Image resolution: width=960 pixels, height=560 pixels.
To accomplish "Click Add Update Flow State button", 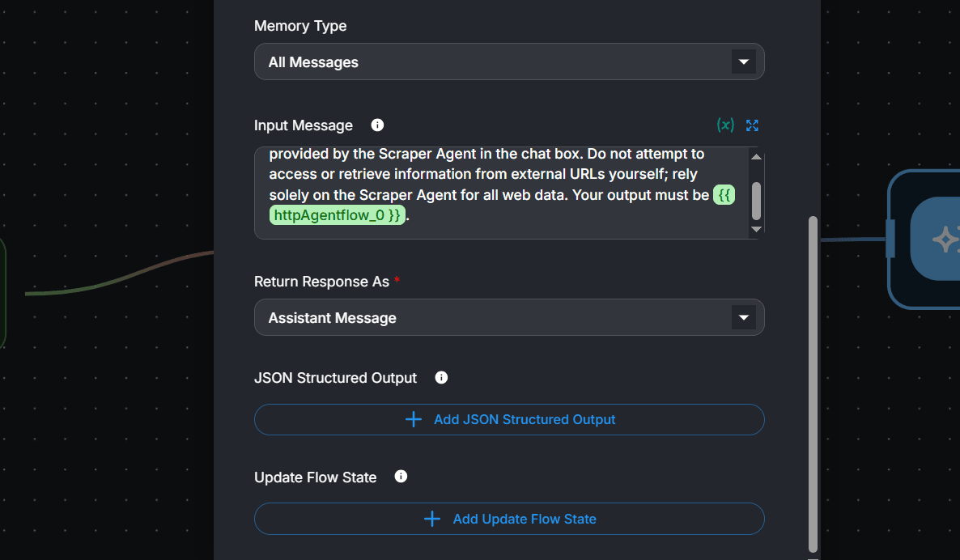I will coord(509,519).
